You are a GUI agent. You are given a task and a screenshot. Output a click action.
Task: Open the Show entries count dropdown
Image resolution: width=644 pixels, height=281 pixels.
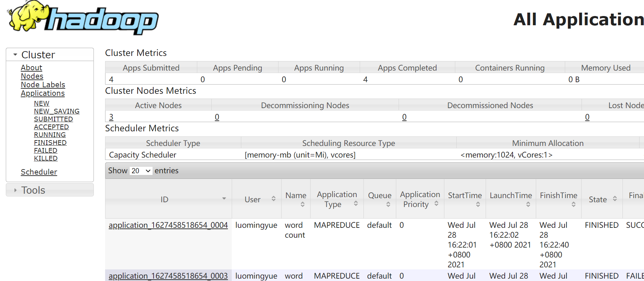(141, 171)
